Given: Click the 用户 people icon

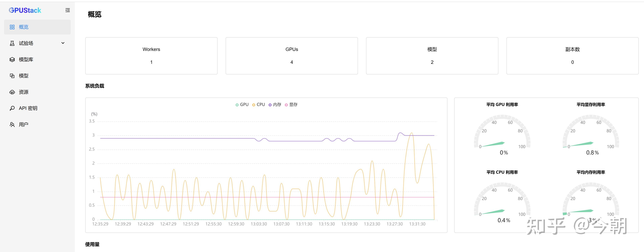Looking at the screenshot, I should 12,125.
